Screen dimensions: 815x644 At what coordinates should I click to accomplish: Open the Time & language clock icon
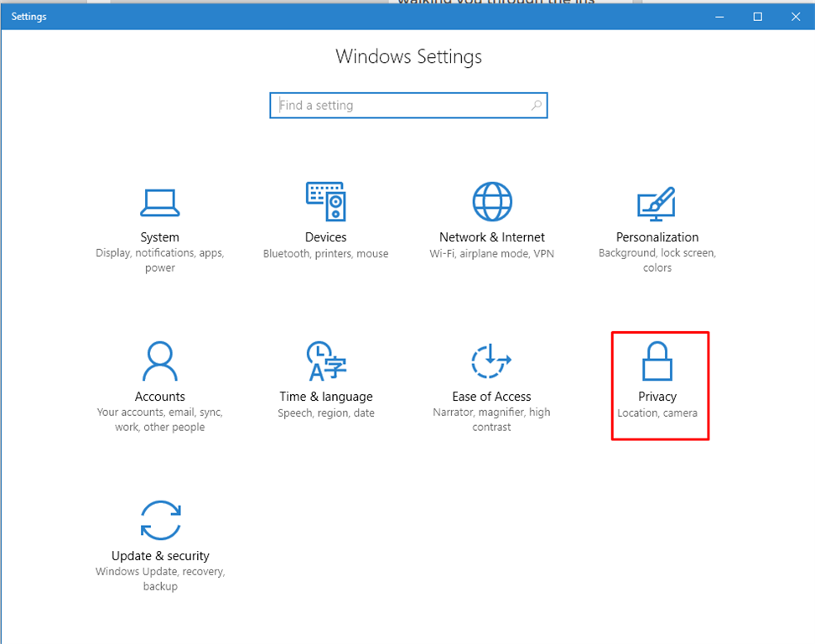[326, 361]
